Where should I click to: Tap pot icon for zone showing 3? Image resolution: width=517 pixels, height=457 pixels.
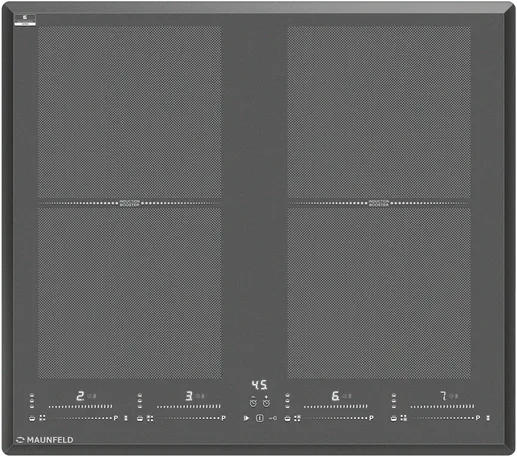coord(140,418)
